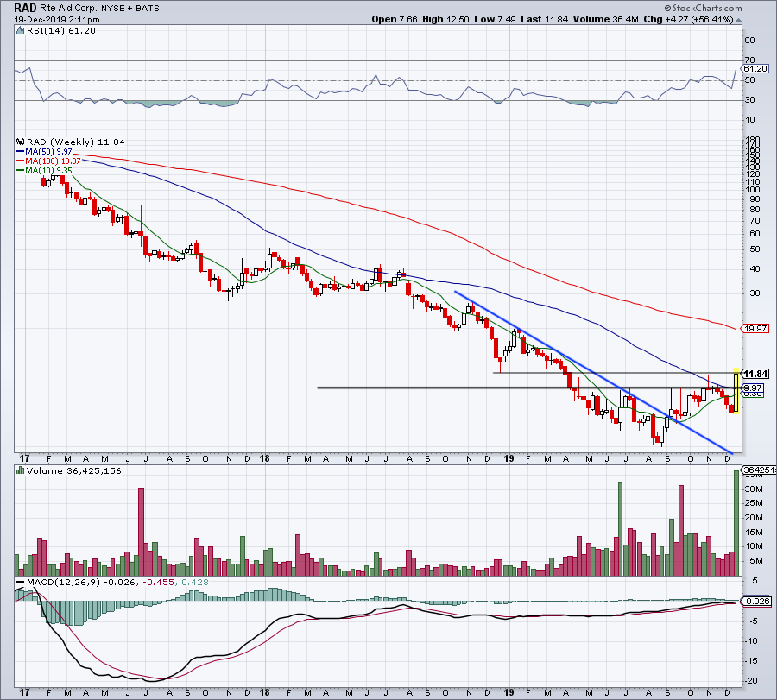Click the Volume 36.4M header value

coord(605,19)
